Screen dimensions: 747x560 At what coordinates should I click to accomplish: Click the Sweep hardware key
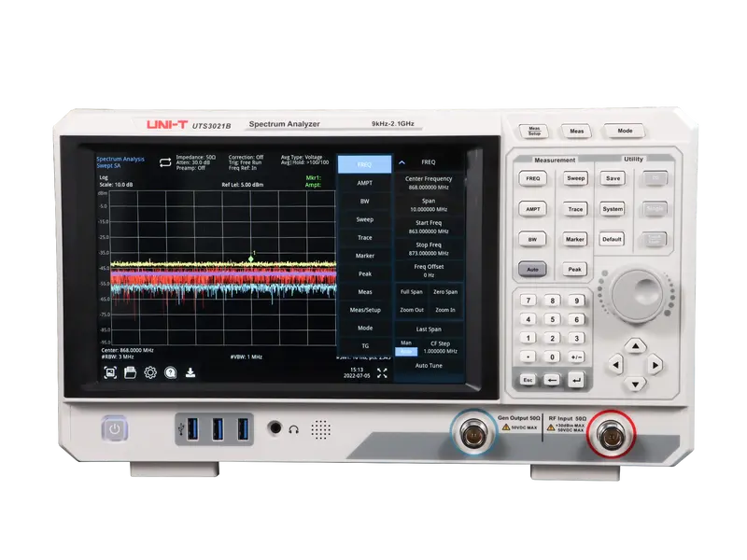click(575, 178)
